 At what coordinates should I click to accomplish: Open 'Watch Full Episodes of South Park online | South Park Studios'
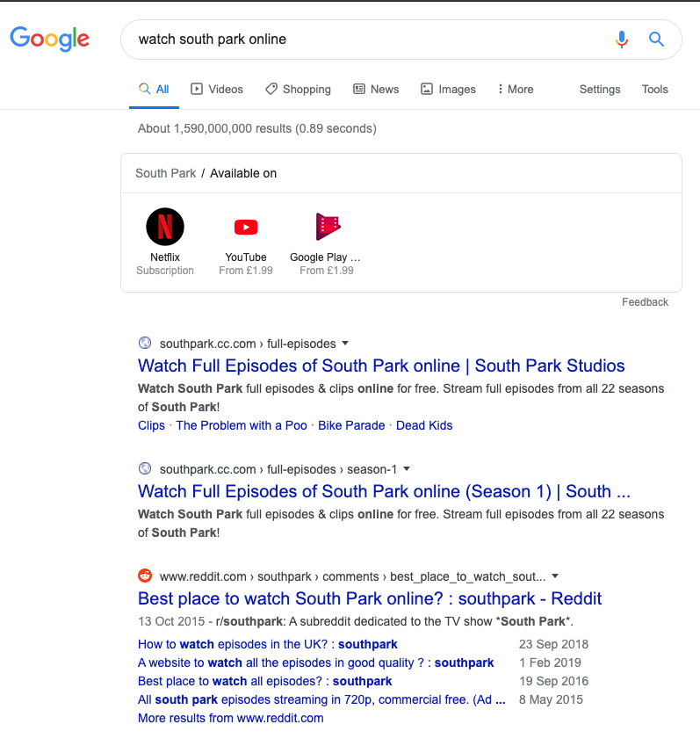pyautogui.click(x=381, y=366)
